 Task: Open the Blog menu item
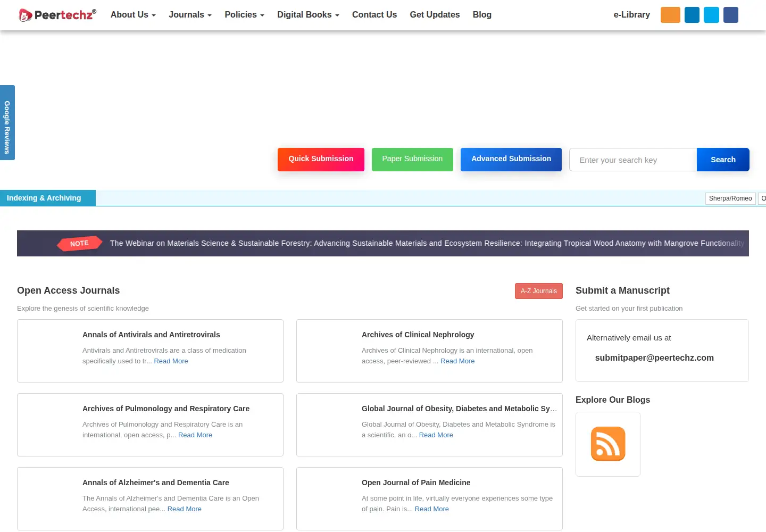pos(482,15)
